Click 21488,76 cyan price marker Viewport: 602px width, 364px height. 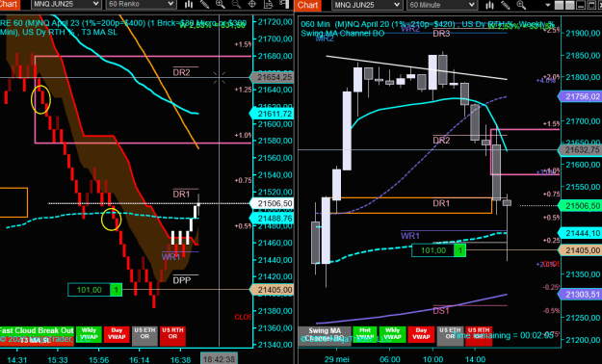[273, 218]
